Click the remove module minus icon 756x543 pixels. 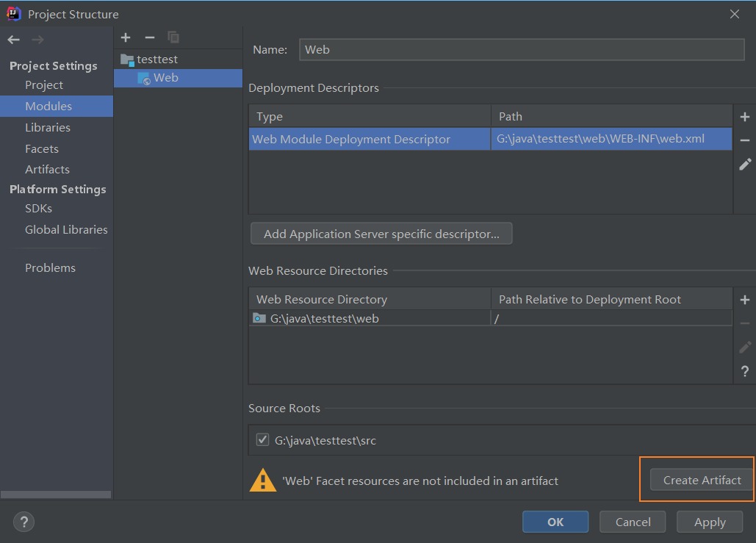[x=150, y=37]
